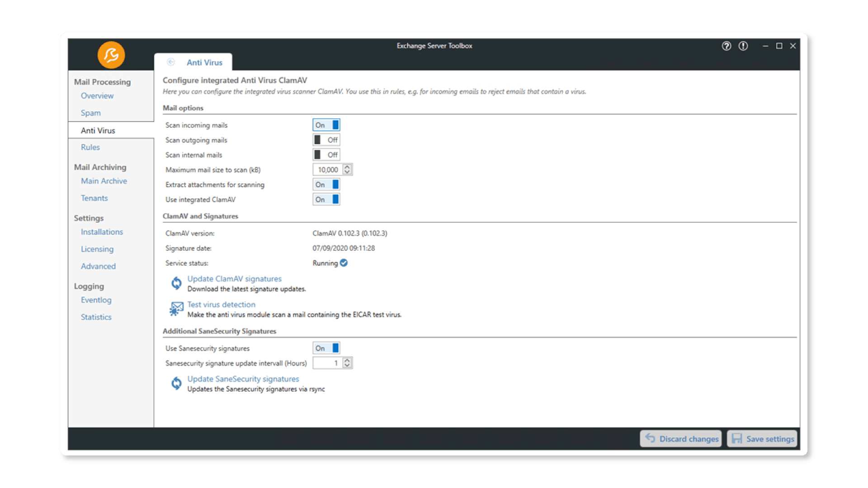Click the exclamation info icon in title bar
Viewport: 868px width, 488px height.
[x=743, y=46]
